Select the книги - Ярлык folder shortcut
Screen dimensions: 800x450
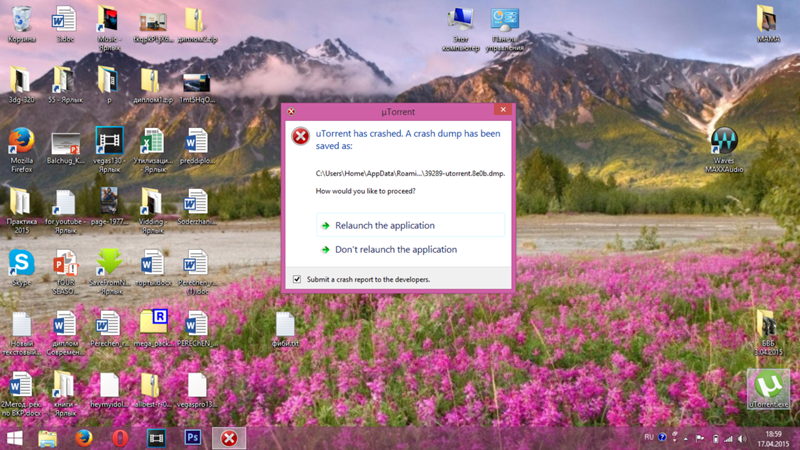[x=65, y=393]
